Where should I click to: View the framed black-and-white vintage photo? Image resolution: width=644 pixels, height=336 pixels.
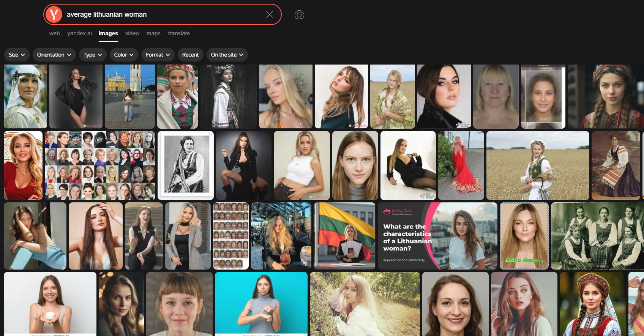[186, 166]
